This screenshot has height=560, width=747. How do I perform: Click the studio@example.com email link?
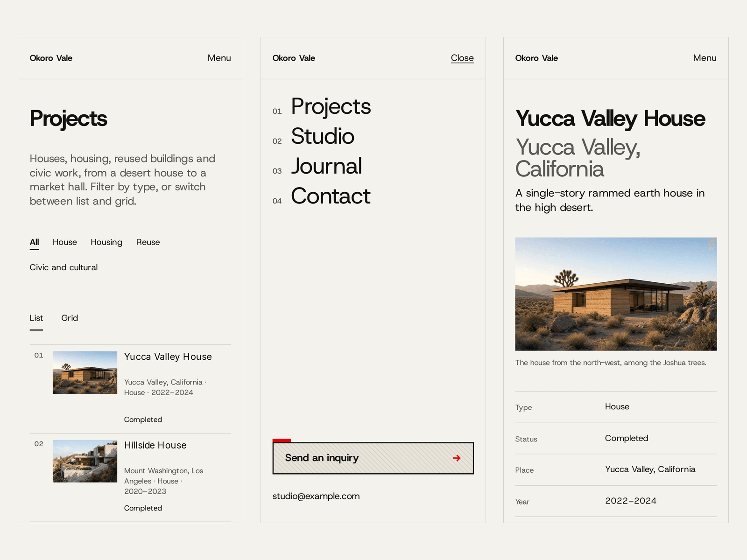[x=316, y=496]
